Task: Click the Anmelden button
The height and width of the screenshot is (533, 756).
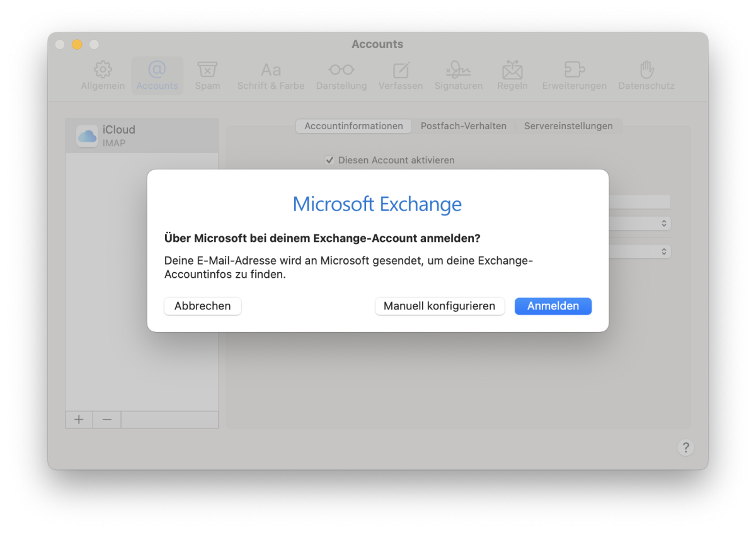Action: point(553,306)
